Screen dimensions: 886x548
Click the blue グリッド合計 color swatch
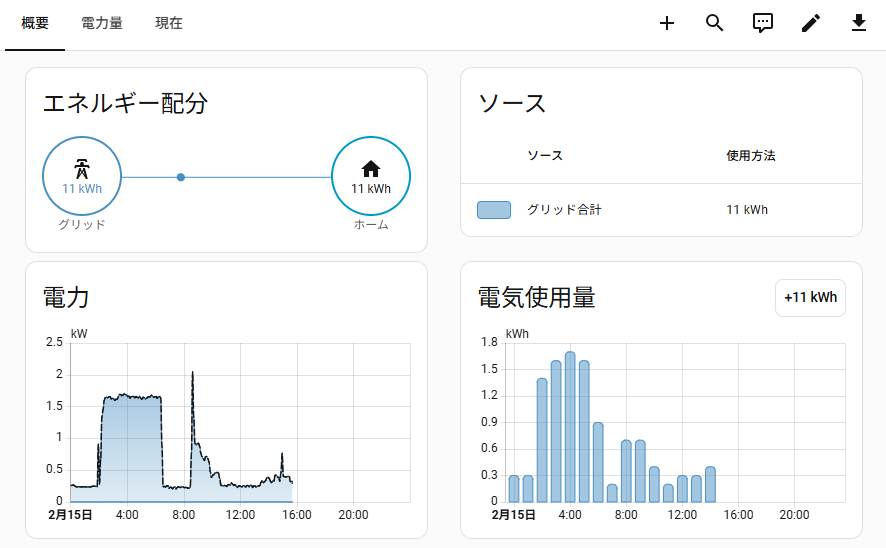click(494, 210)
